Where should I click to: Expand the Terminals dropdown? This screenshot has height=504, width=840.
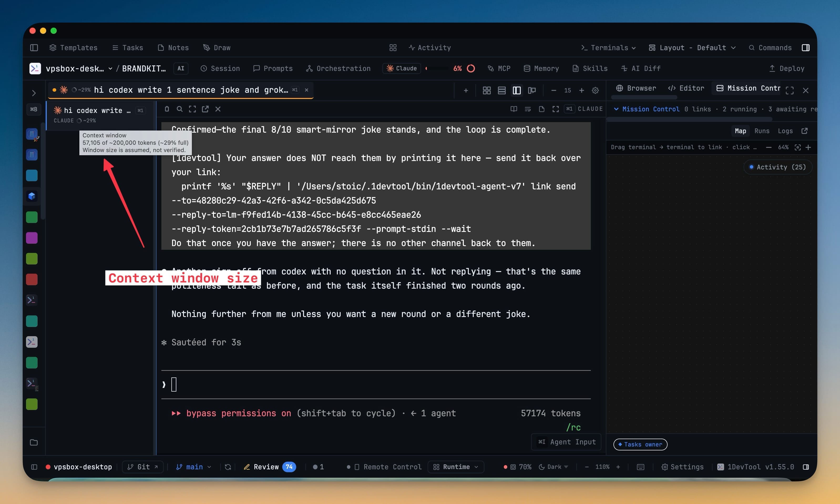tap(608, 48)
